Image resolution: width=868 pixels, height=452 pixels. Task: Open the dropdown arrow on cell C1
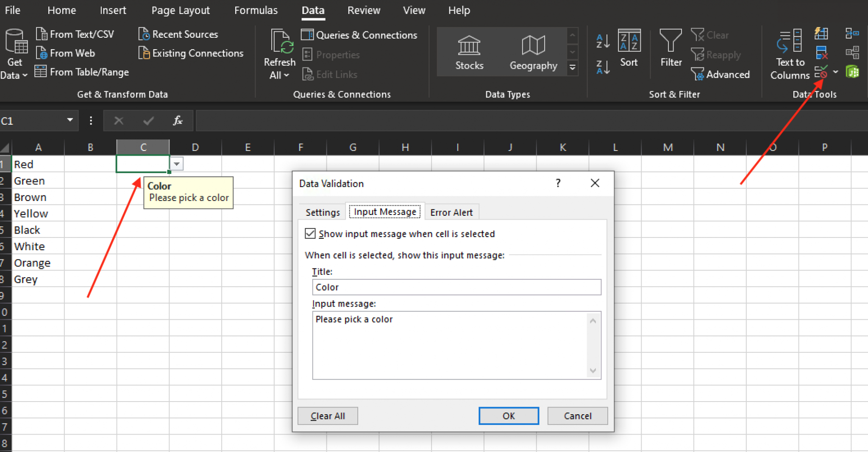point(177,164)
